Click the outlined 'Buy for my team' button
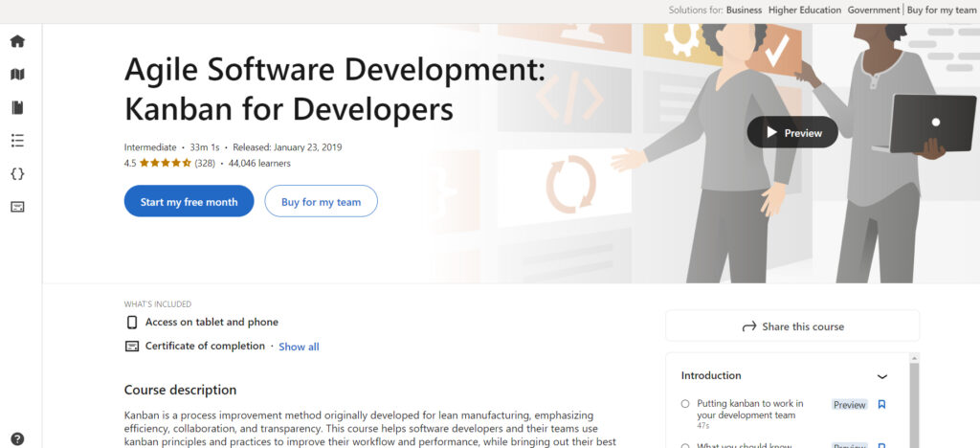980x448 pixels. point(321,202)
